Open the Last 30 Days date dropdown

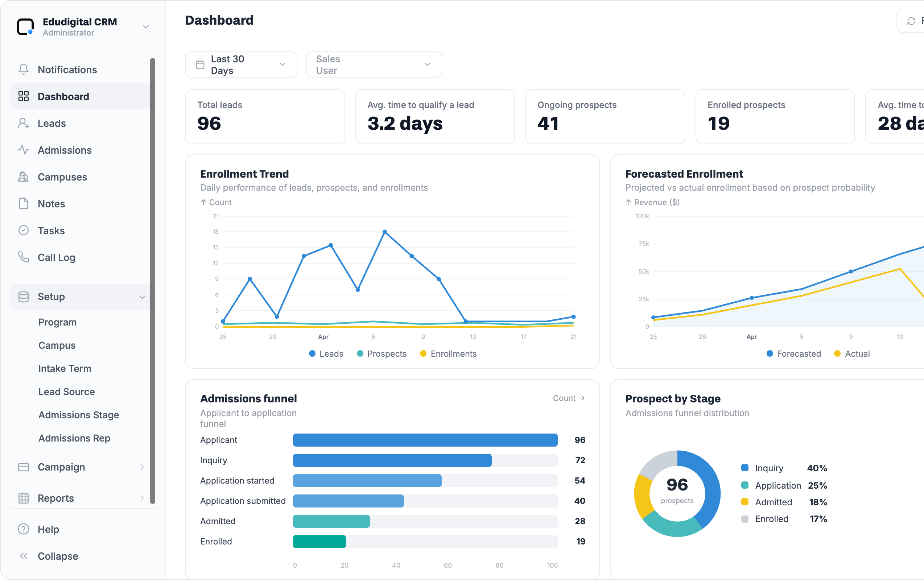click(241, 65)
